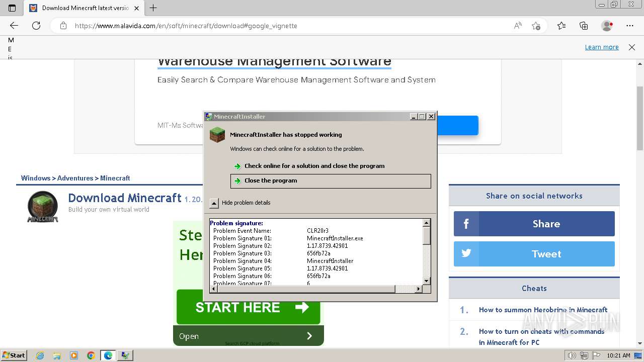Screen dimensions: 644x362
Task: Choose Check online for a solution
Action: (x=314, y=166)
